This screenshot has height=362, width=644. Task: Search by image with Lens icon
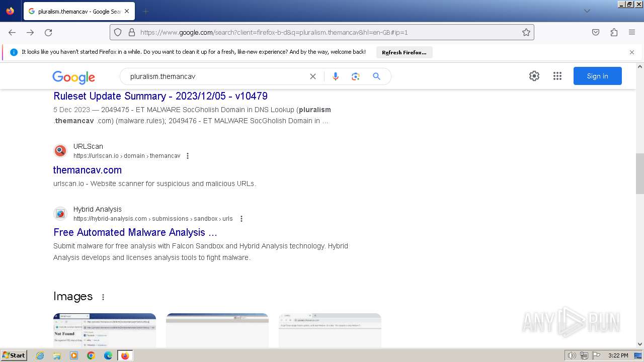pos(356,76)
